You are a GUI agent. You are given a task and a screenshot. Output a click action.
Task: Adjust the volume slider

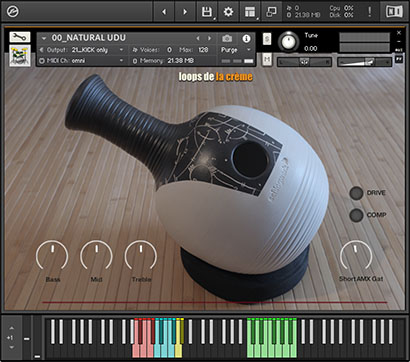click(364, 62)
